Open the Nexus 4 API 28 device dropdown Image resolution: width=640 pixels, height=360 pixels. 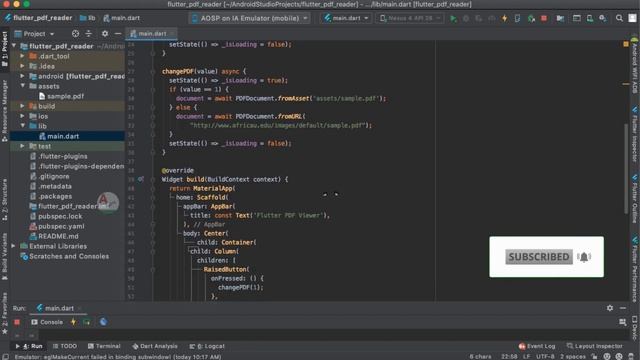tap(410, 18)
